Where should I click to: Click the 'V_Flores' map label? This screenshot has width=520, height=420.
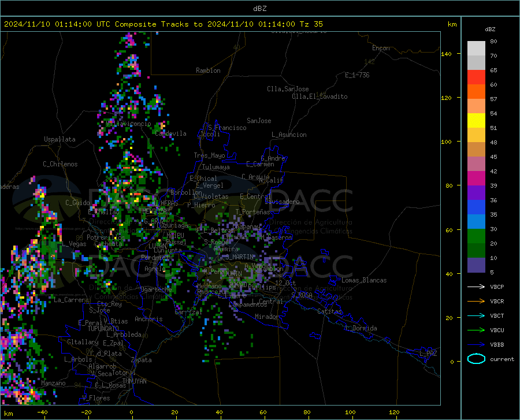96,398
